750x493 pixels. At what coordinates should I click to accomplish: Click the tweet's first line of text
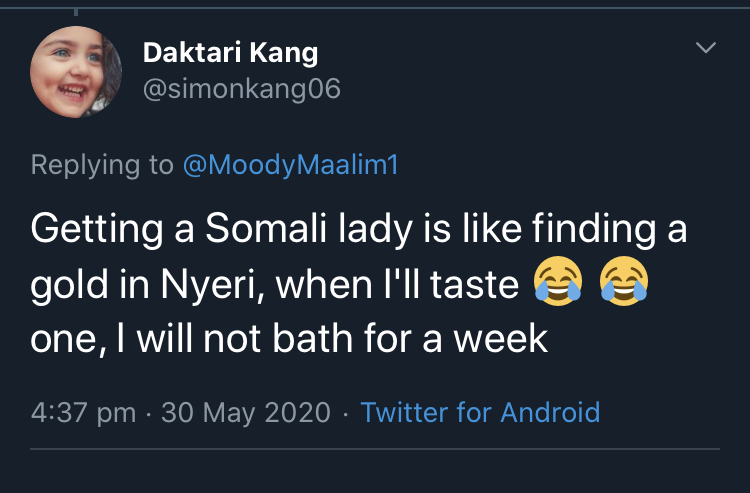click(x=359, y=230)
